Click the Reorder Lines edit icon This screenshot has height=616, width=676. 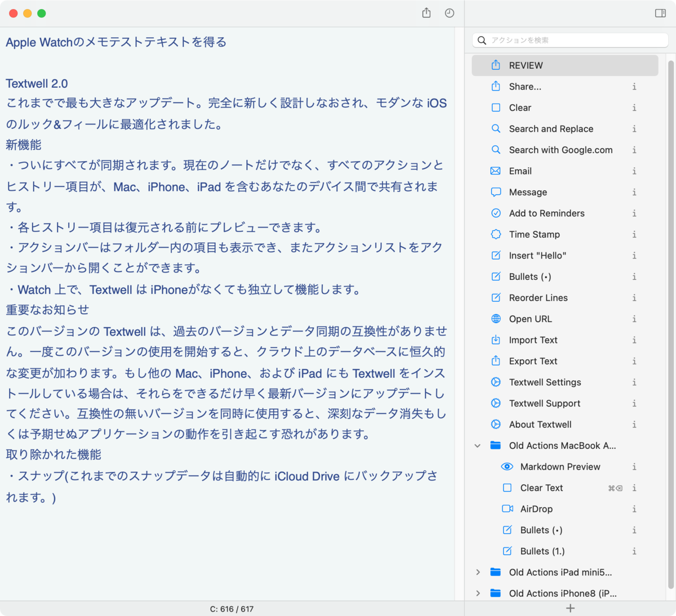(496, 297)
